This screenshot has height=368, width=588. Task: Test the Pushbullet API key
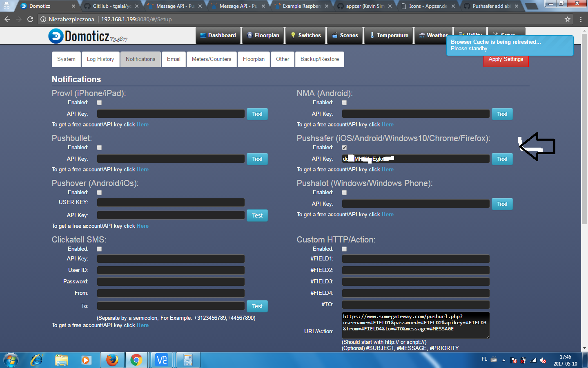pyautogui.click(x=257, y=159)
